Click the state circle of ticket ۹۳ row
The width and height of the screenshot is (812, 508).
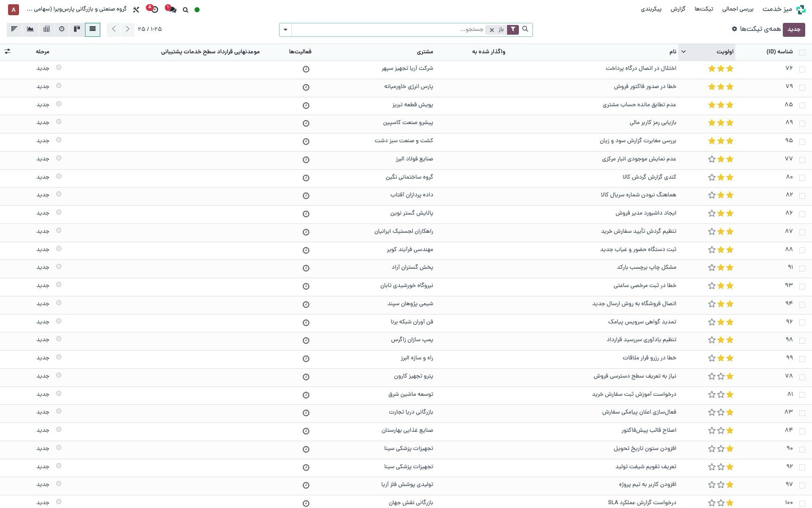point(59,284)
